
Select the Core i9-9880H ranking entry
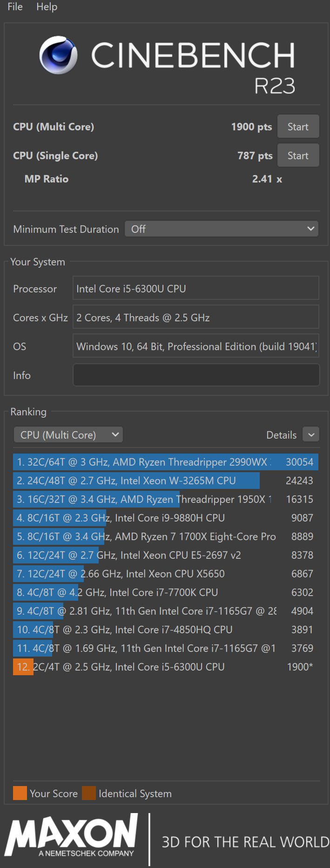(166, 518)
